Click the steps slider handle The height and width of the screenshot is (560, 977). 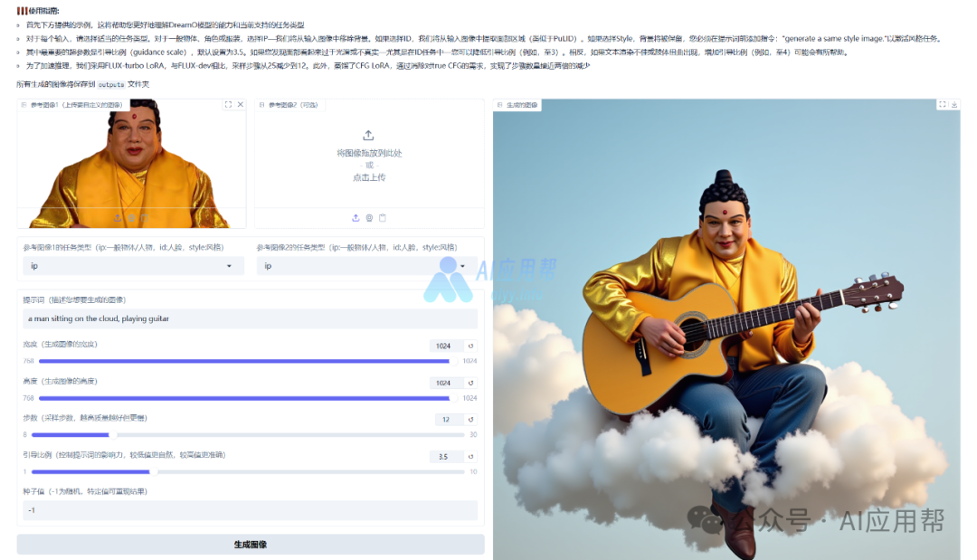[x=112, y=435]
